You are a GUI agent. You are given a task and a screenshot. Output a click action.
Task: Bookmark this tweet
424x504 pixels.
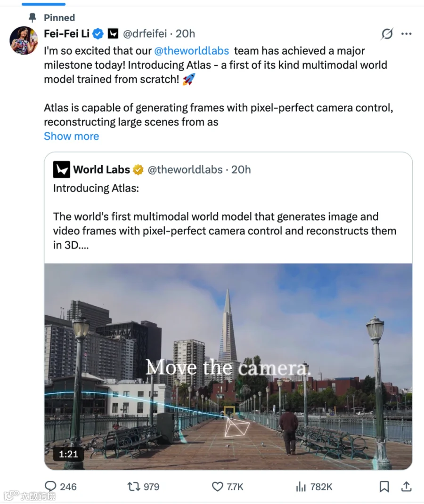click(384, 486)
